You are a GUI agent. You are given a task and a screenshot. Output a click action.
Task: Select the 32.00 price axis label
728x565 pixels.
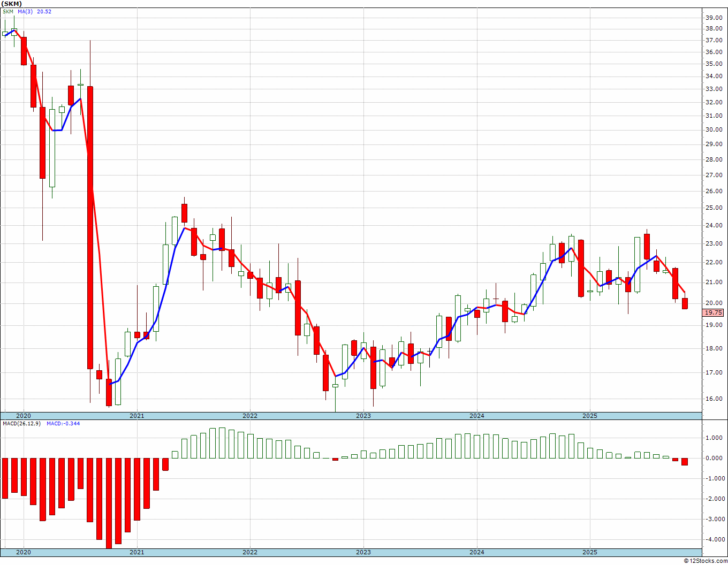[x=713, y=102]
